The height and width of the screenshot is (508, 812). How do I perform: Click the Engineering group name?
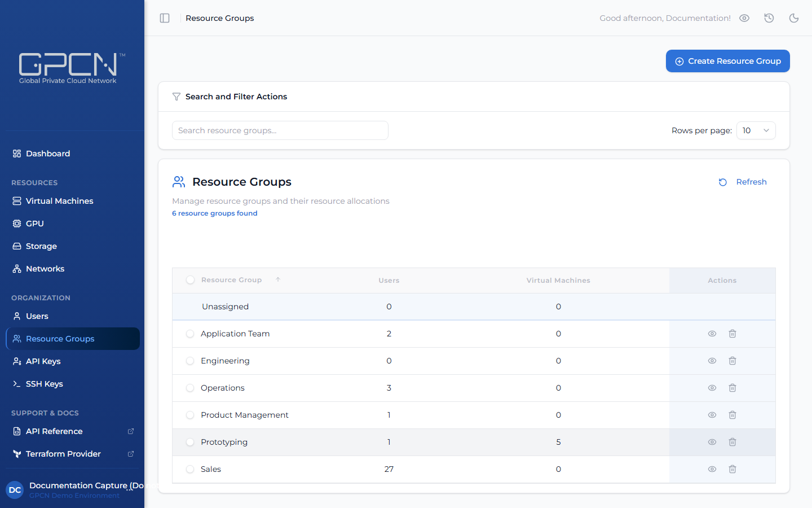click(225, 361)
